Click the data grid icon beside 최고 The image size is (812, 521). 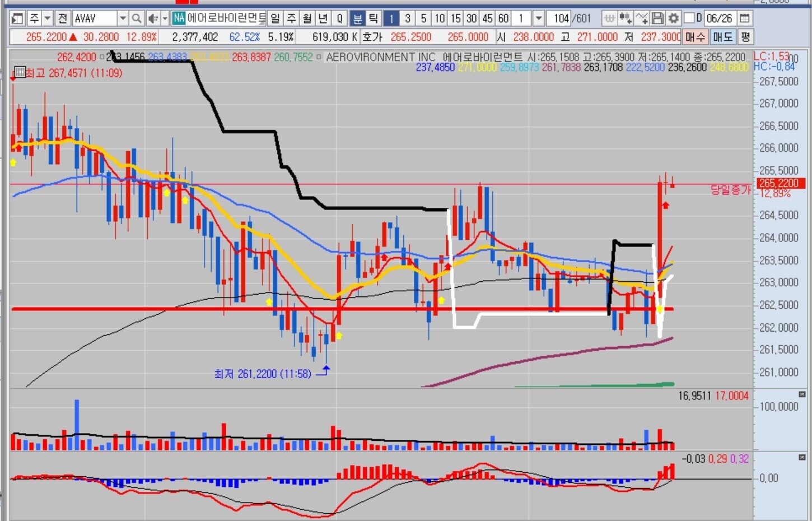pyautogui.click(x=20, y=72)
